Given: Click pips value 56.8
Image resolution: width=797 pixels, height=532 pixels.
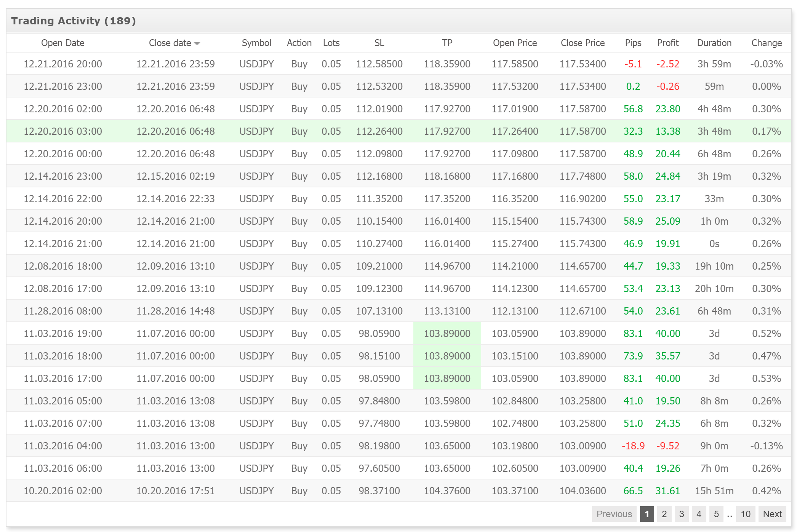Looking at the screenshot, I should (633, 109).
